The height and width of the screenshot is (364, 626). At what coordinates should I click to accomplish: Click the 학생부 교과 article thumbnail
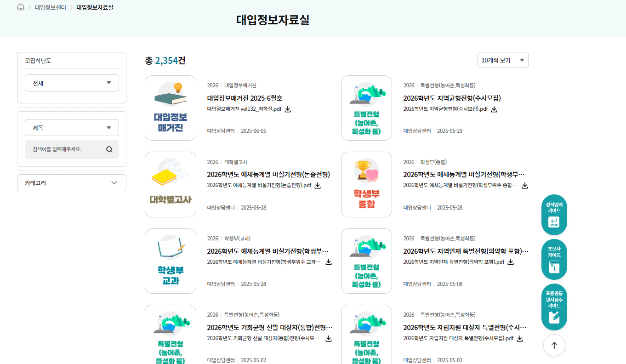(171, 261)
